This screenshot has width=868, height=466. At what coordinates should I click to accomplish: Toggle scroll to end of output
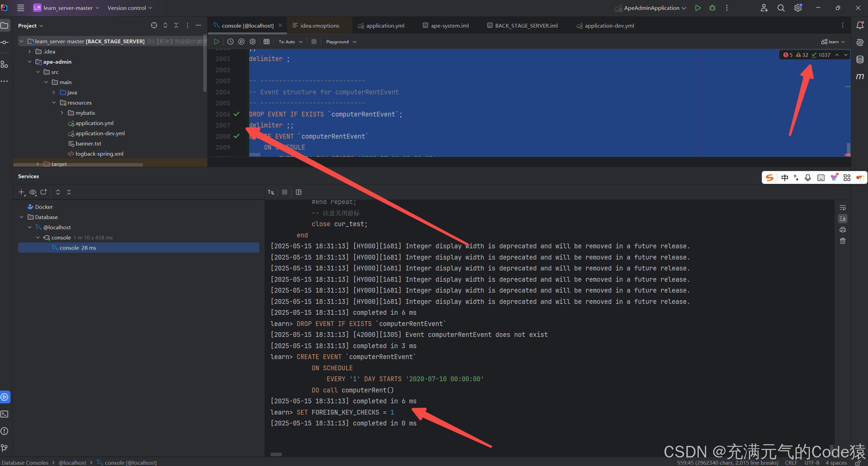coord(842,218)
